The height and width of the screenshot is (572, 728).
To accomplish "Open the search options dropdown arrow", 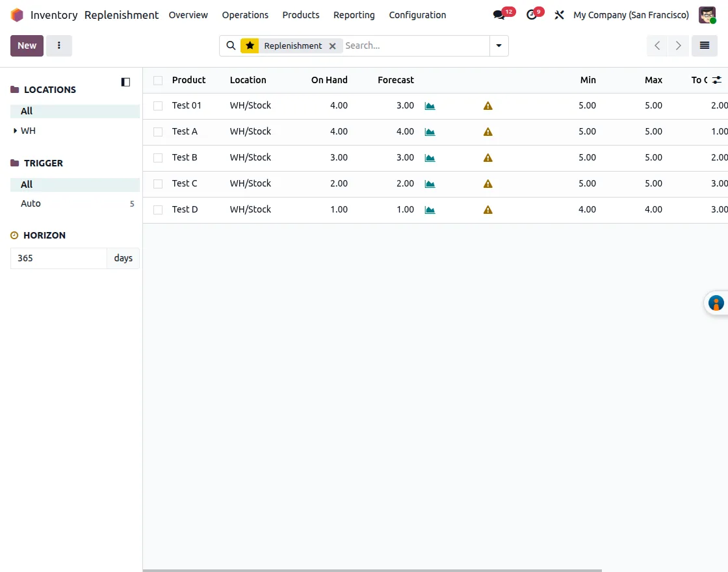I will [499, 45].
